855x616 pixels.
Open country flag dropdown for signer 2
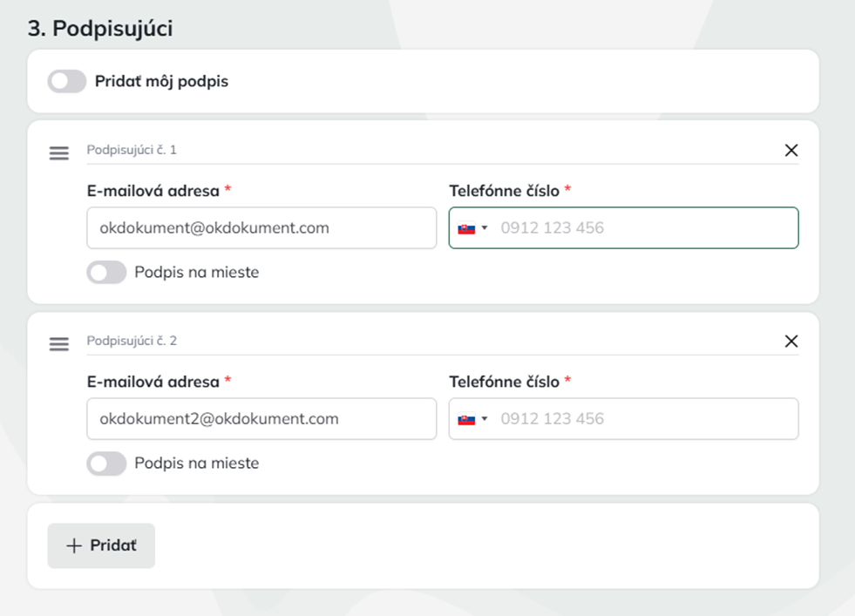point(473,419)
